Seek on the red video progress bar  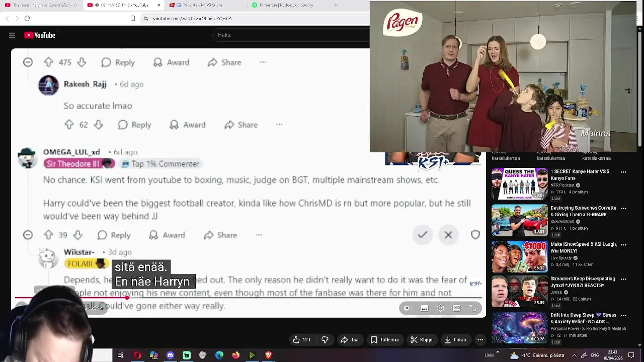coord(248,298)
